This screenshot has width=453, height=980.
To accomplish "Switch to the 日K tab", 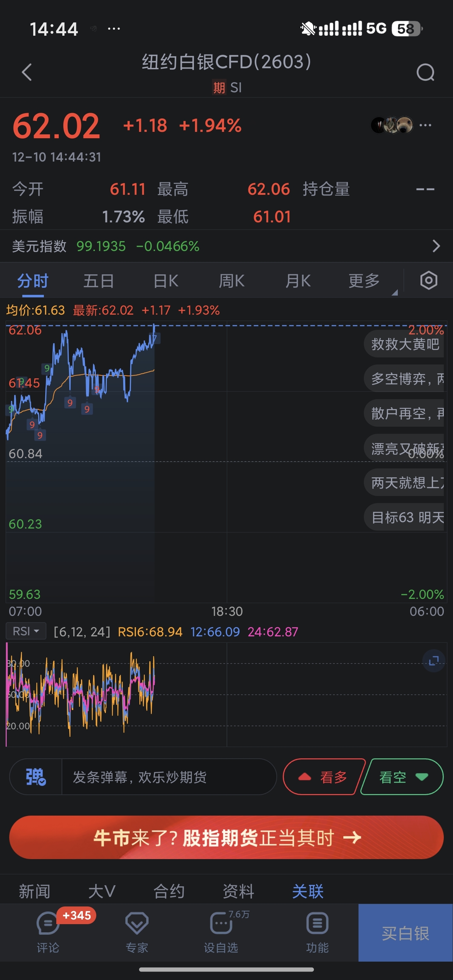I will (166, 281).
